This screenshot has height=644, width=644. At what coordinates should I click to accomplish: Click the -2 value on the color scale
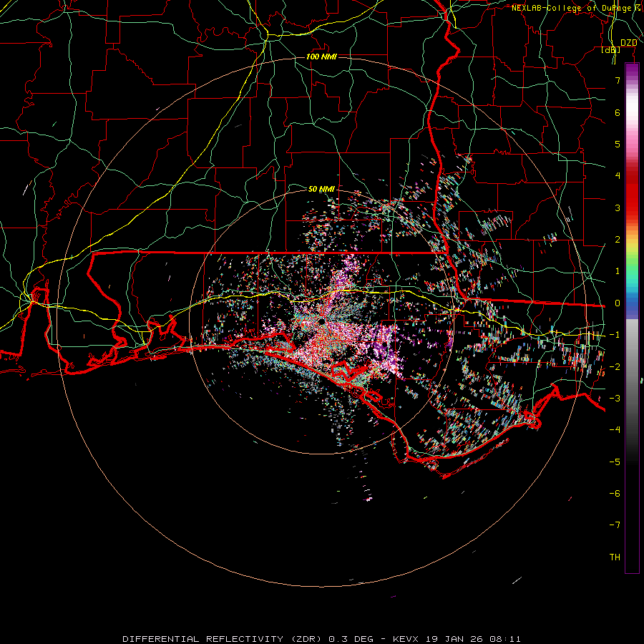click(615, 367)
